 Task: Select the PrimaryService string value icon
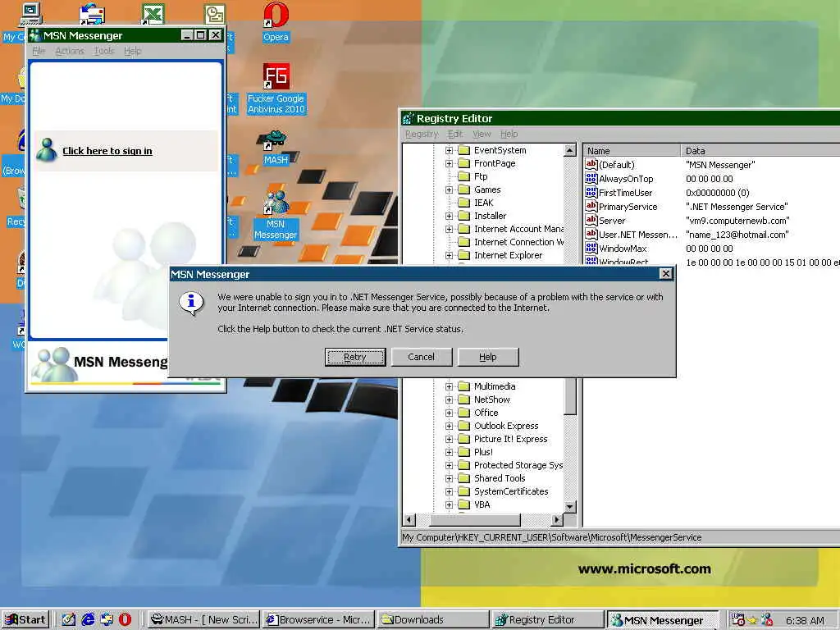tap(591, 206)
